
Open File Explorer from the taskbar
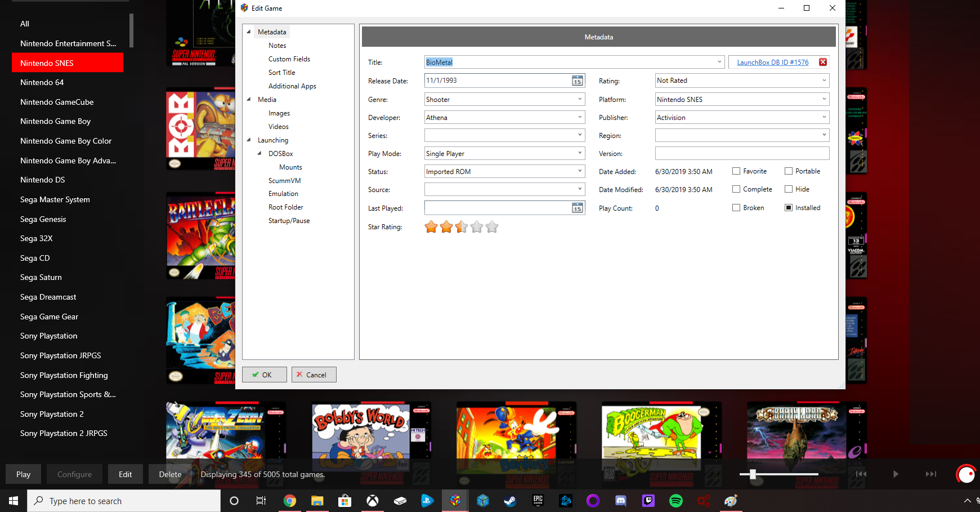tap(317, 501)
